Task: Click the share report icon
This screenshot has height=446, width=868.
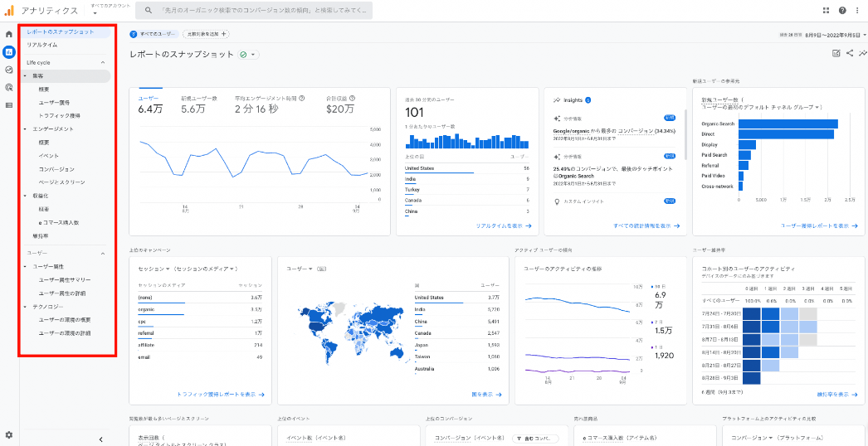Action: [x=850, y=53]
